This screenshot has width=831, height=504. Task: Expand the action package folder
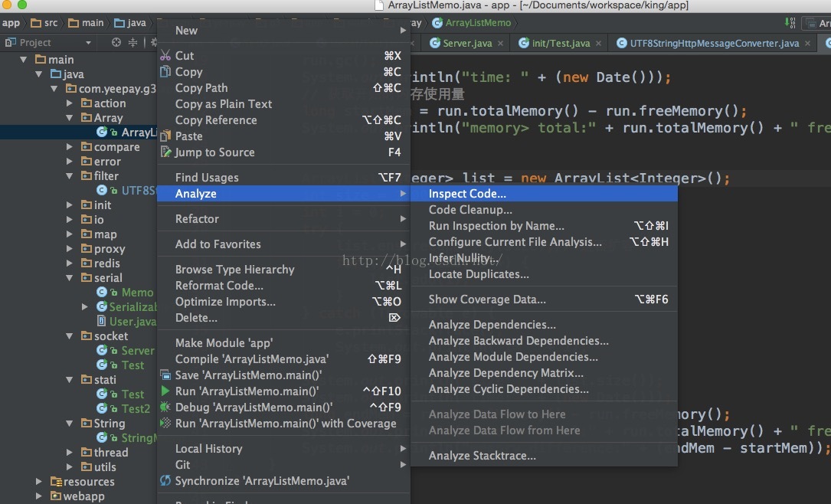click(x=70, y=103)
